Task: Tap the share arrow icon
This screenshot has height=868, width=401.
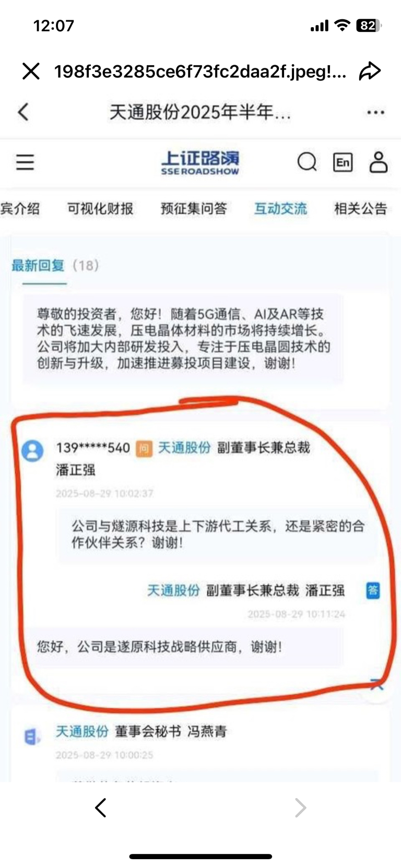Action: (370, 71)
